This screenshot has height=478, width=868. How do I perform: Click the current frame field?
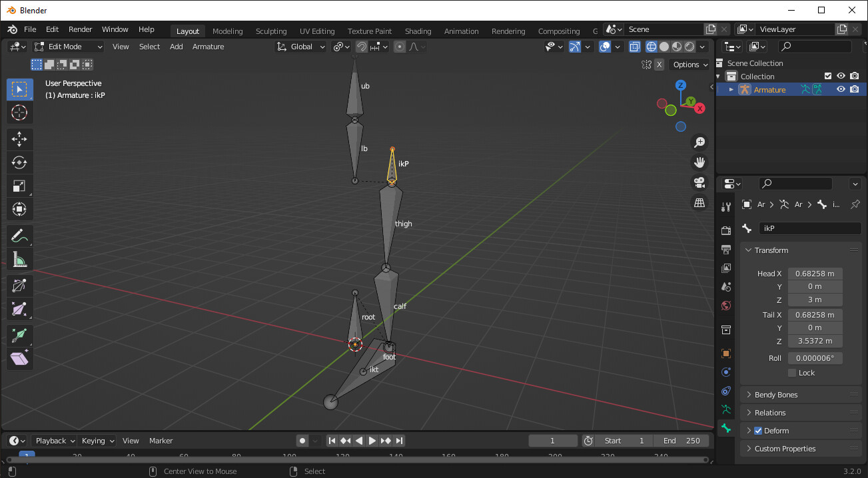point(553,441)
